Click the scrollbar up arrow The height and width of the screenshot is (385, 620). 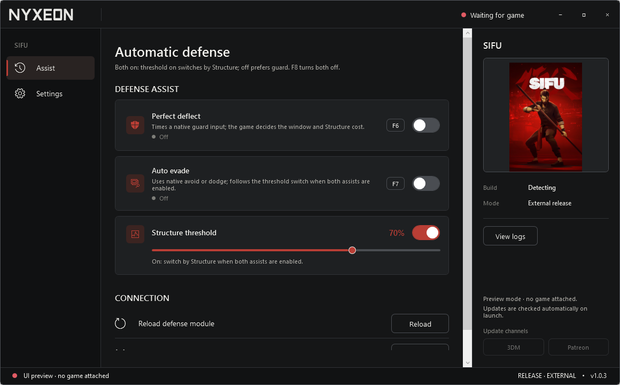pos(467,33)
